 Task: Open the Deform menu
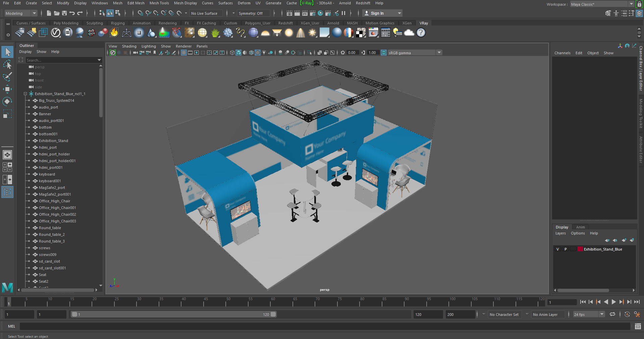tap(244, 3)
